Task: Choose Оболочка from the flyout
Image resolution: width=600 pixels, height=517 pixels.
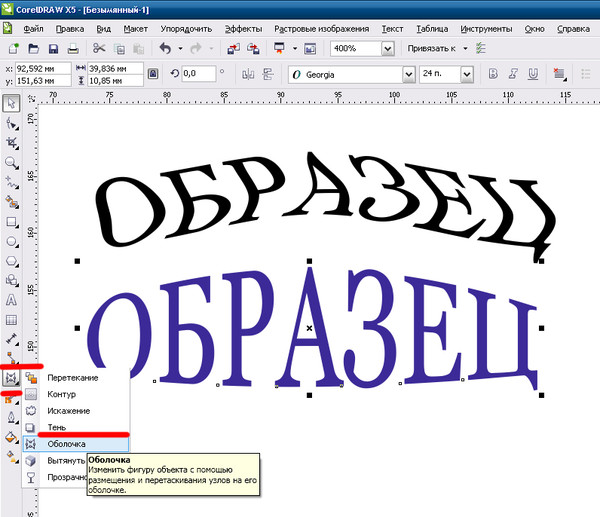Action: (75, 444)
